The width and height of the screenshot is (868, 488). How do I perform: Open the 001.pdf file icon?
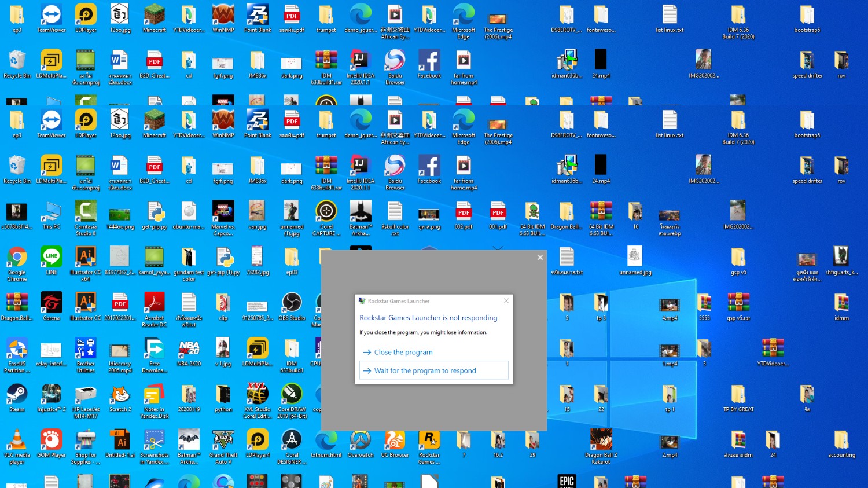(x=498, y=216)
